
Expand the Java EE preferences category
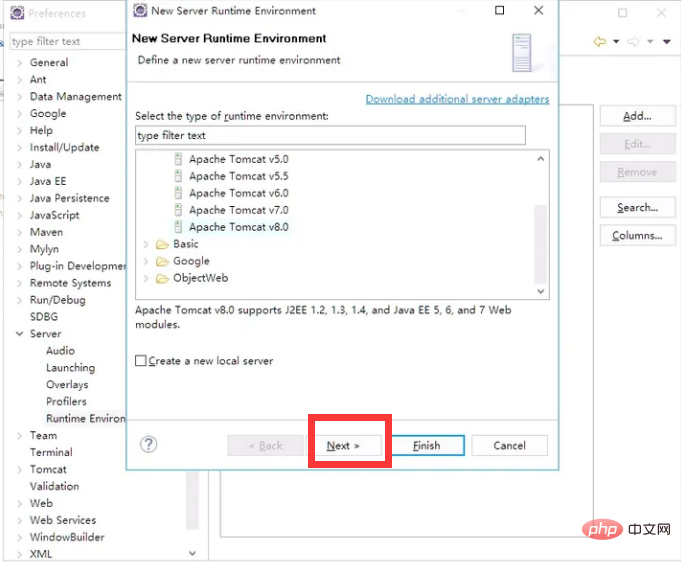[x=19, y=181]
